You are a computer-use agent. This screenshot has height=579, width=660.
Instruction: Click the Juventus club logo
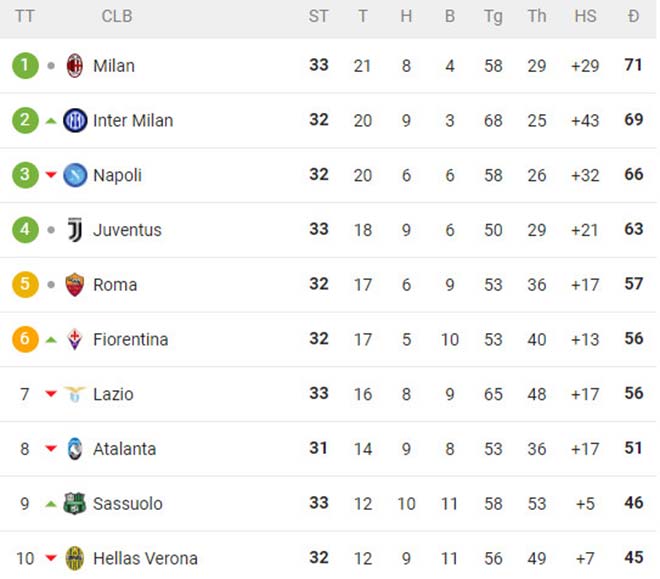(x=75, y=230)
